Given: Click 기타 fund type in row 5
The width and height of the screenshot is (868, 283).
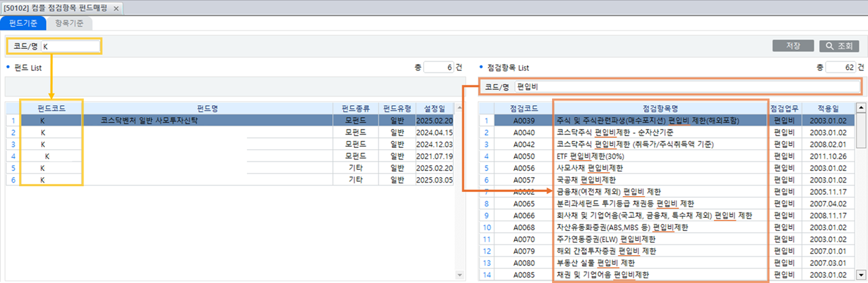Looking at the screenshot, I should 355,168.
